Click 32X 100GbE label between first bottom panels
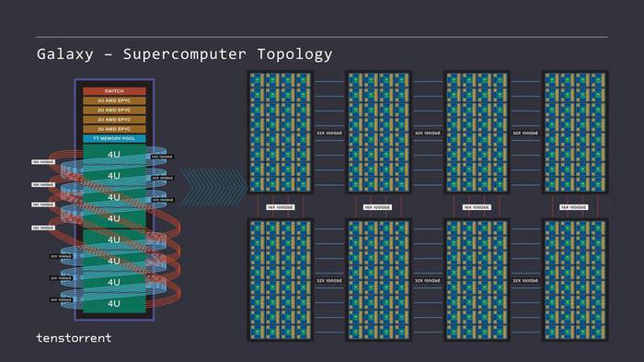The width and height of the screenshot is (644, 362). (x=329, y=281)
